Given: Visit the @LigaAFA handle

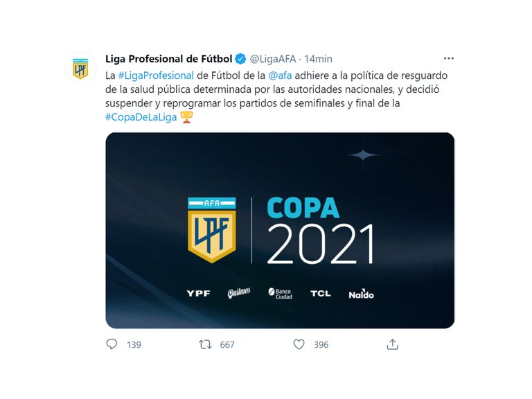Looking at the screenshot, I should click(x=273, y=59).
